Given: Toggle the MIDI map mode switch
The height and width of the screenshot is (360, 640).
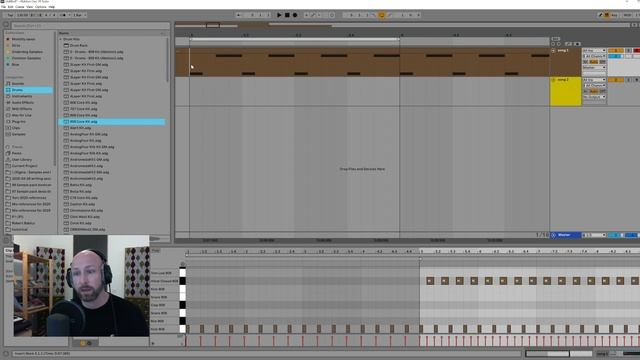Looking at the screenshot, I should point(627,15).
